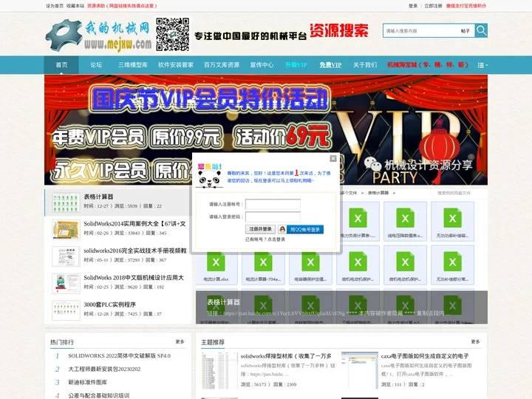The height and width of the screenshot is (399, 532).
Task: Open 公差与配合基础知识培训 item
Action: 99,395
